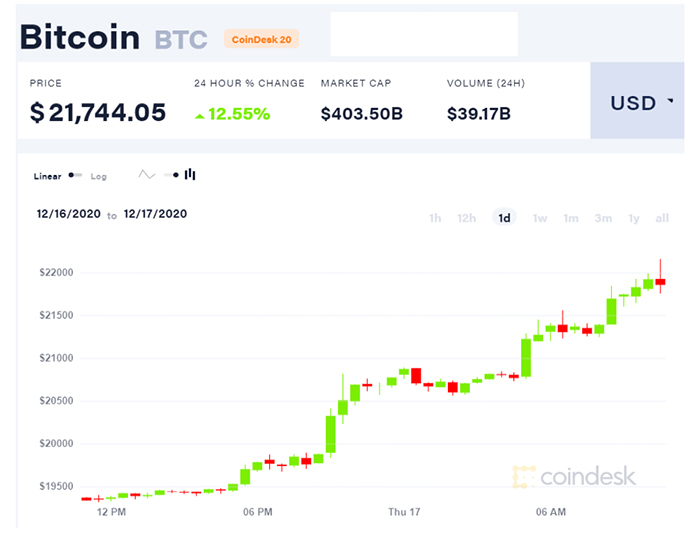
Task: Select the 12h time range
Action: coord(466,218)
